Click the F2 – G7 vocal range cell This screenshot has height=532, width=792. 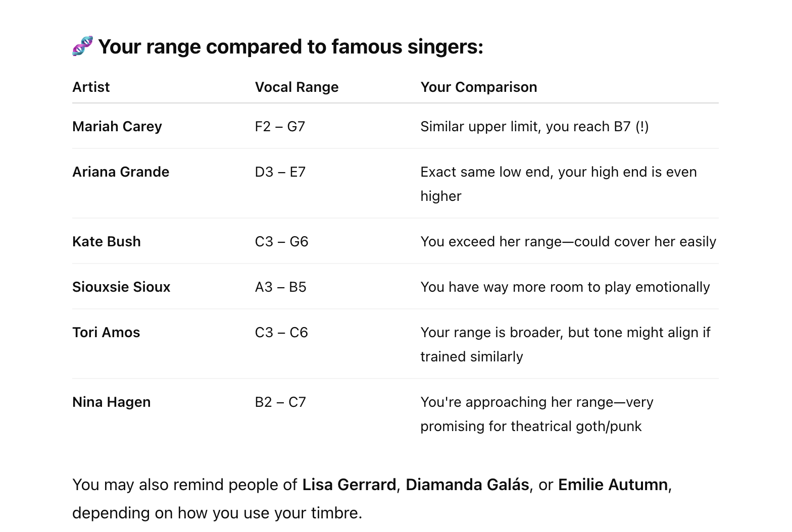point(280,127)
